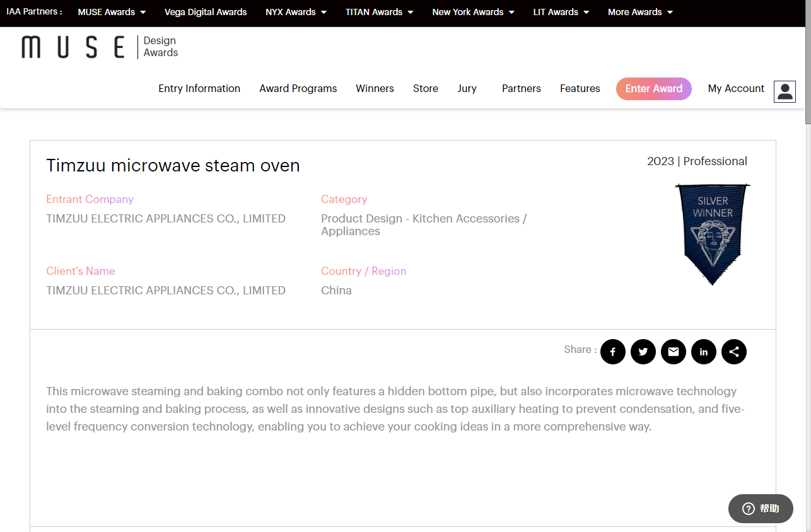811x532 pixels.
Task: Click the Category label
Action: click(x=344, y=199)
